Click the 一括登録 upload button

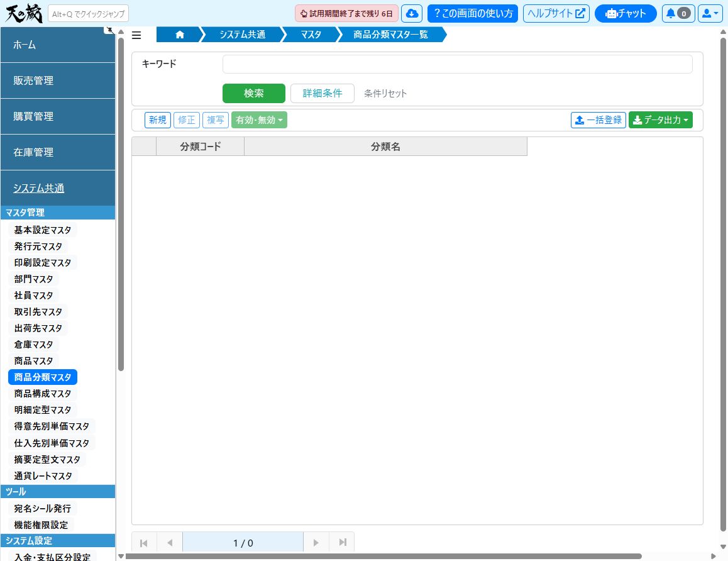point(598,120)
